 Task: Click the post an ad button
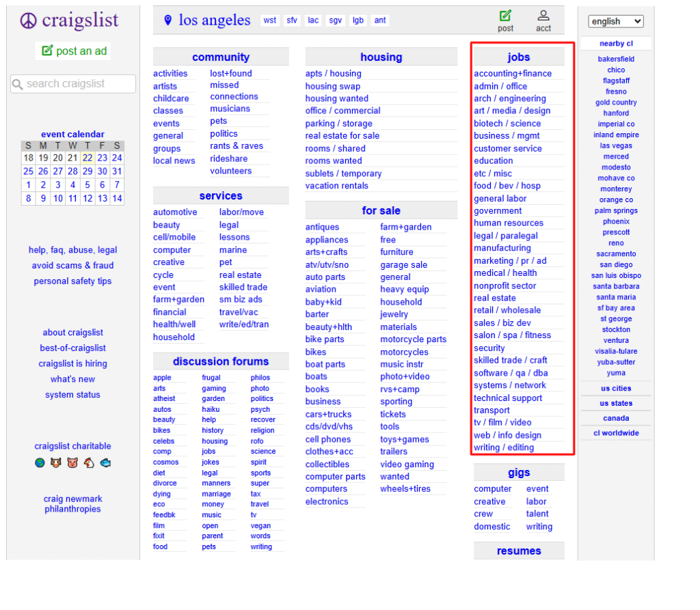click(74, 51)
